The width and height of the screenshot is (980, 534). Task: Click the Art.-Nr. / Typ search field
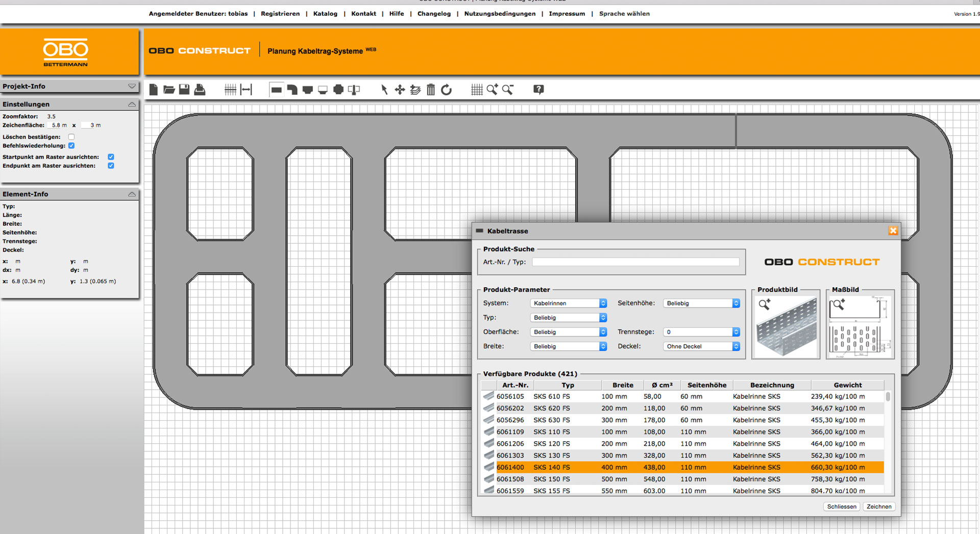[635, 262]
